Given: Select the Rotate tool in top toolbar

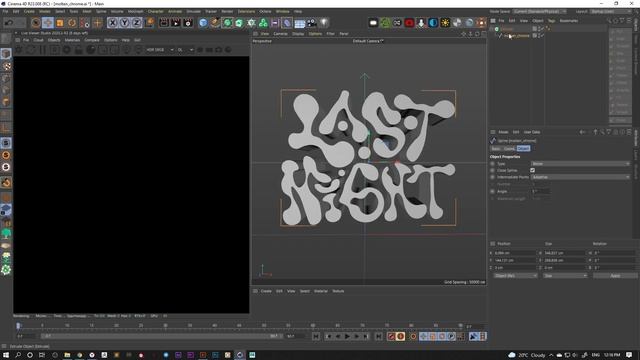Looking at the screenshot, I should click(x=72, y=23).
